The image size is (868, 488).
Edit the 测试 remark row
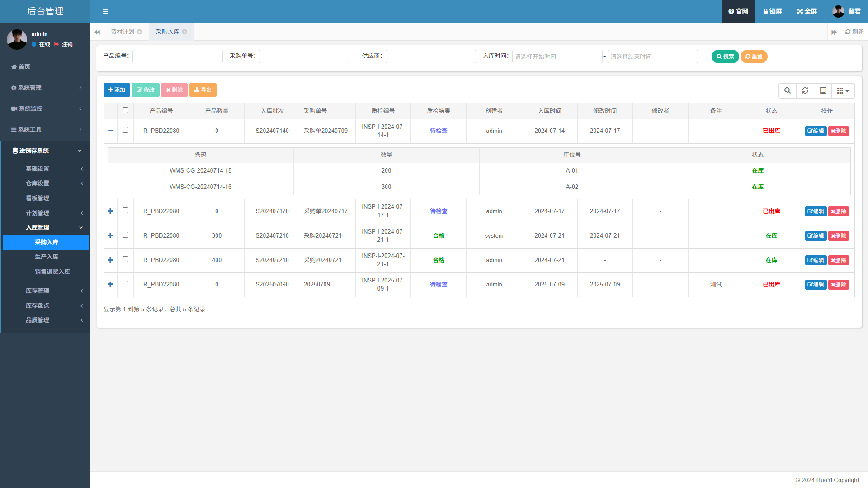coord(816,285)
